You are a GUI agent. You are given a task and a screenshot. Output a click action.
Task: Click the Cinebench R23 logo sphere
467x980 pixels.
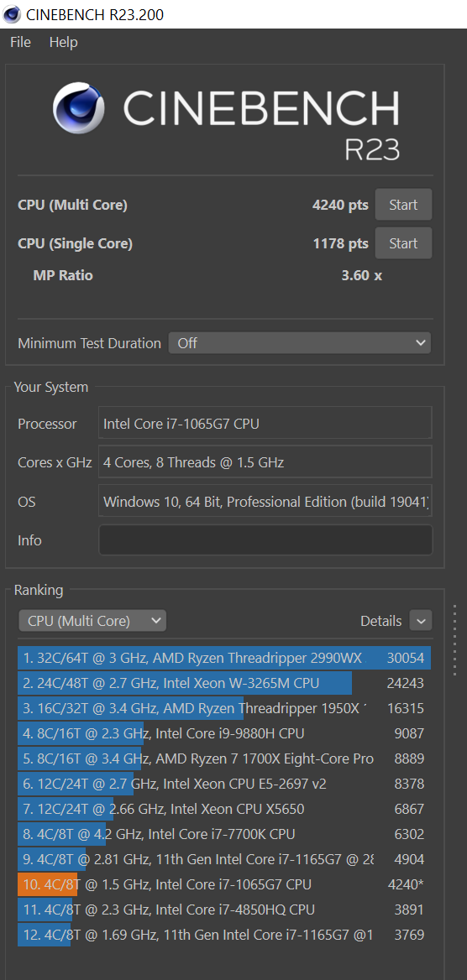point(78,108)
